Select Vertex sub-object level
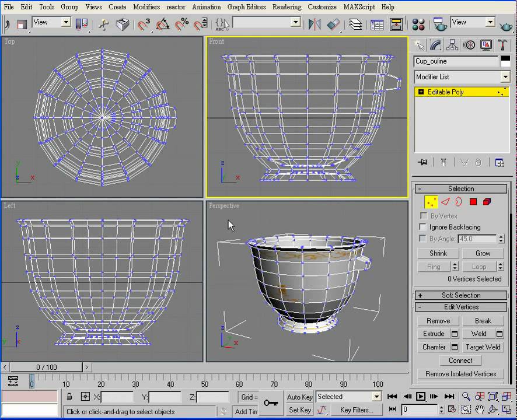The height and width of the screenshot is (420, 517). click(x=431, y=202)
